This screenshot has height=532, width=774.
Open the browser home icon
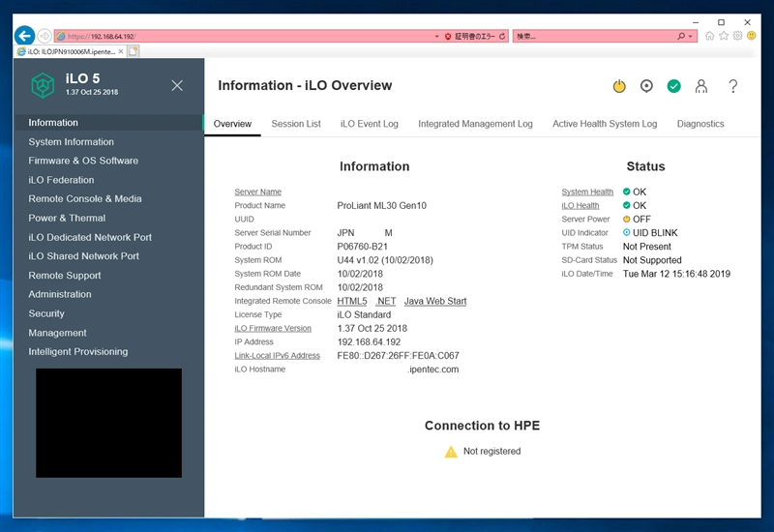(x=709, y=36)
